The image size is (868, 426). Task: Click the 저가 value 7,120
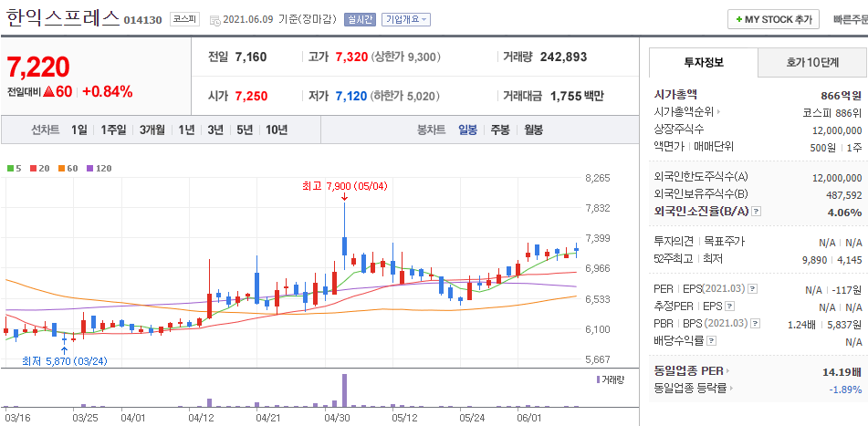point(351,97)
